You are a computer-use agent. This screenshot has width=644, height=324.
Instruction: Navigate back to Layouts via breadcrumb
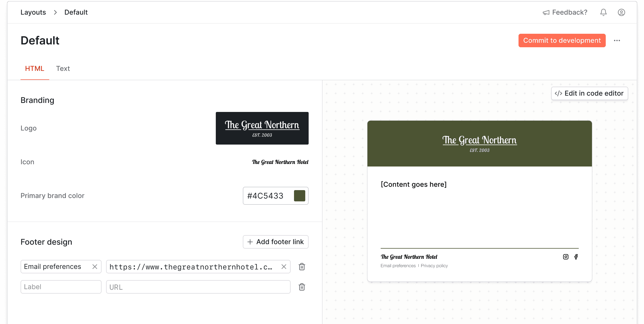tap(33, 12)
